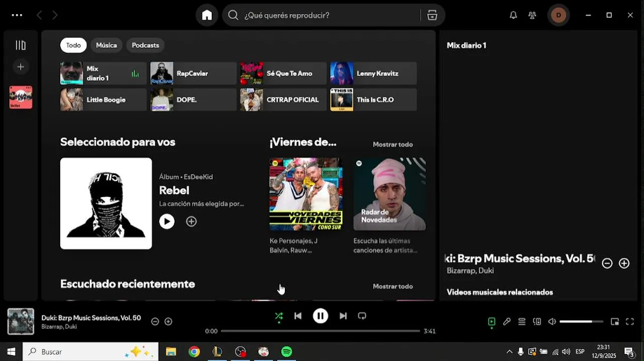Image resolution: width=644 pixels, height=361 pixels.
Task: Click the search magnifier icon
Action: coord(233,15)
